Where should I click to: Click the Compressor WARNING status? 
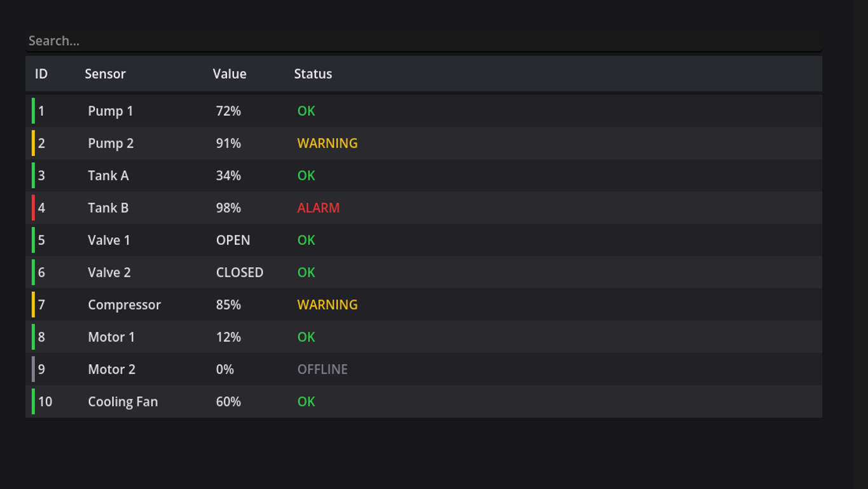pos(327,305)
